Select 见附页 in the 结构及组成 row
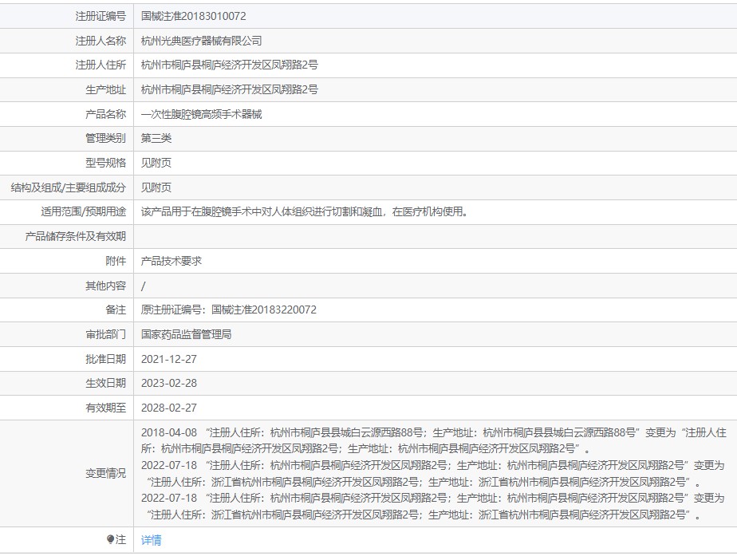The image size is (737, 560). coord(156,187)
